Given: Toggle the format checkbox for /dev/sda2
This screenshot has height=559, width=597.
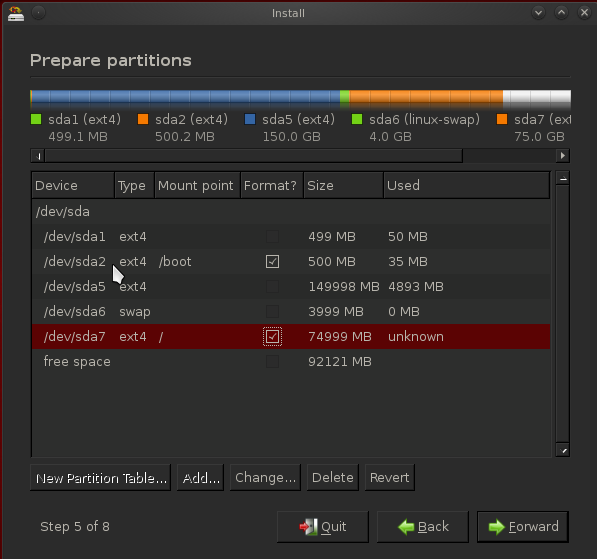Looking at the screenshot, I should 272,262.
